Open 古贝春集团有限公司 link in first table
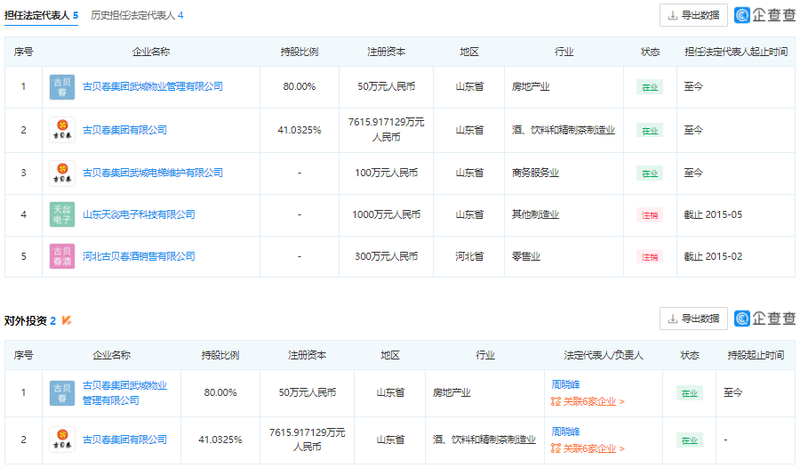This screenshot has height=468, width=800. click(x=125, y=130)
